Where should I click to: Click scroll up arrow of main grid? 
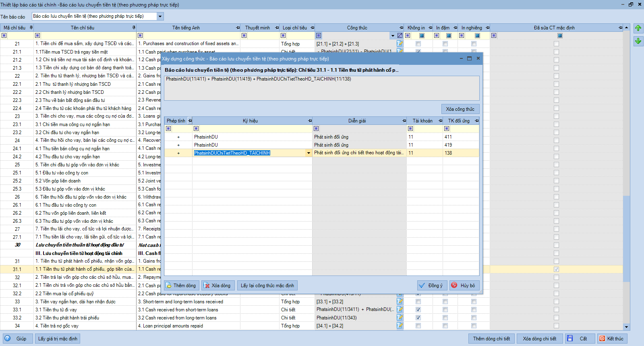tap(626, 28)
